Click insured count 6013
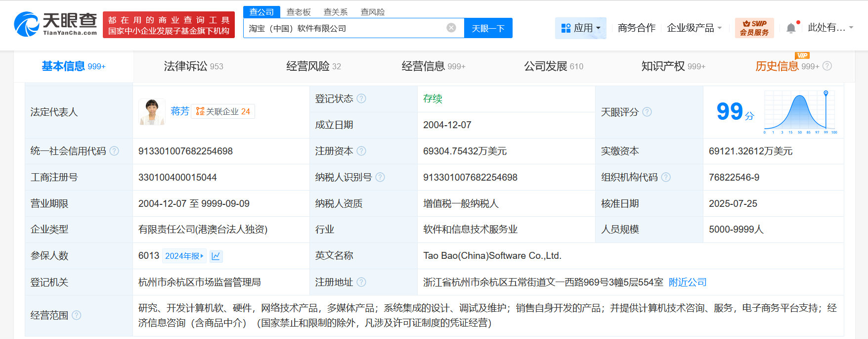 tap(148, 256)
